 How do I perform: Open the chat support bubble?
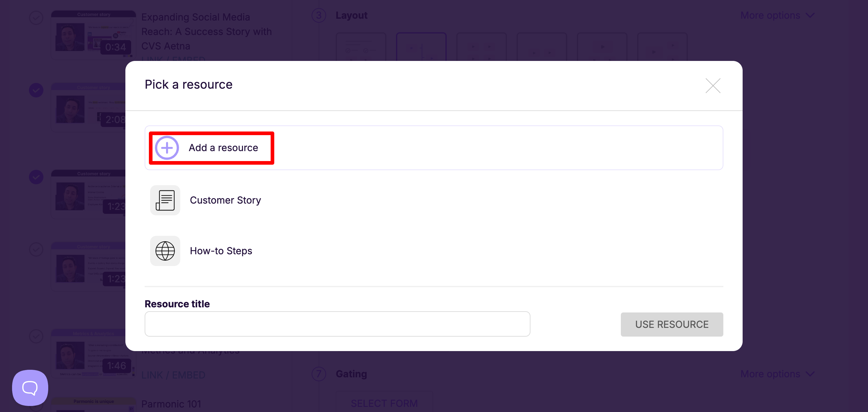(x=30, y=388)
